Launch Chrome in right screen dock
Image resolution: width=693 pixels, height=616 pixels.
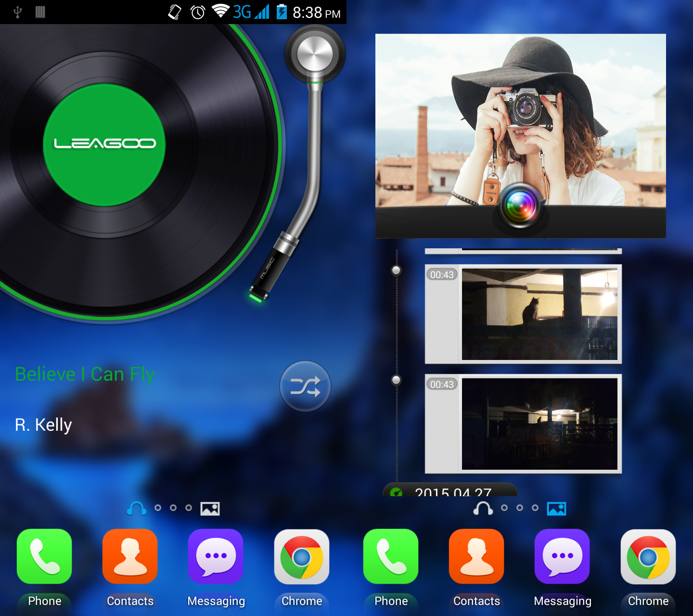point(648,557)
